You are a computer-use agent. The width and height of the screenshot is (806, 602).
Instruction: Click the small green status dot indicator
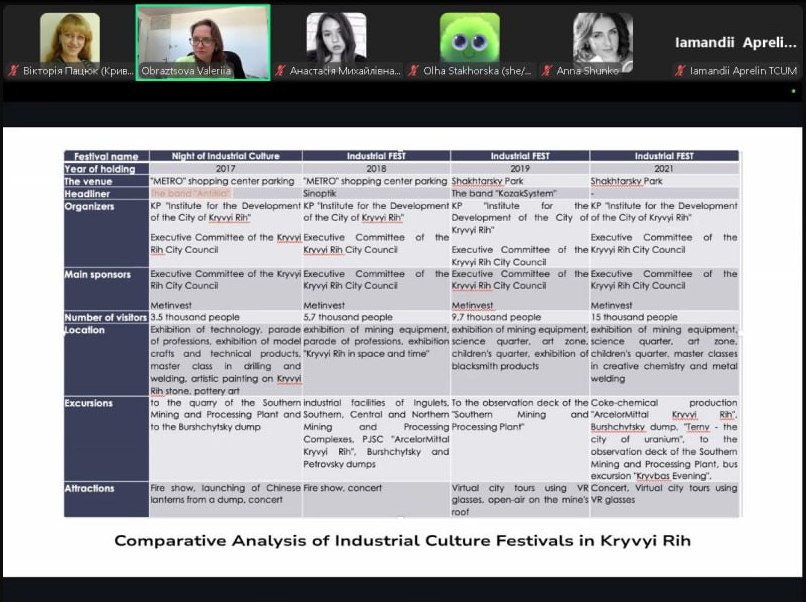point(793,91)
